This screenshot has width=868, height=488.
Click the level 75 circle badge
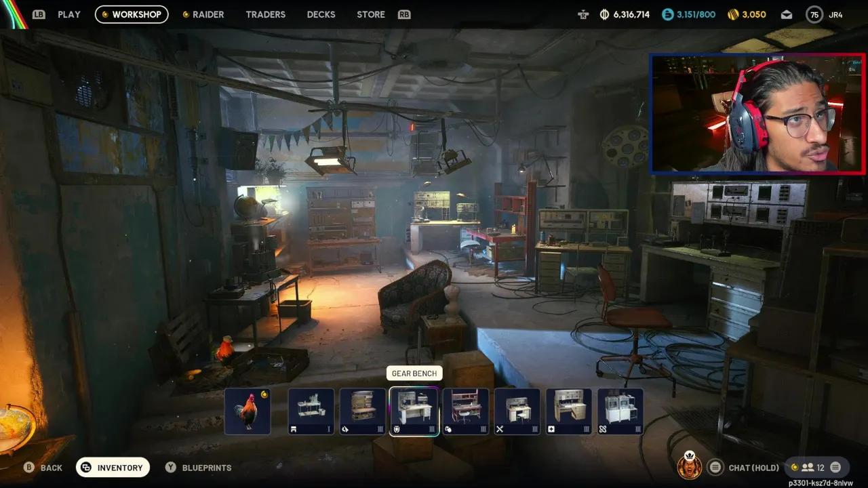tap(814, 14)
